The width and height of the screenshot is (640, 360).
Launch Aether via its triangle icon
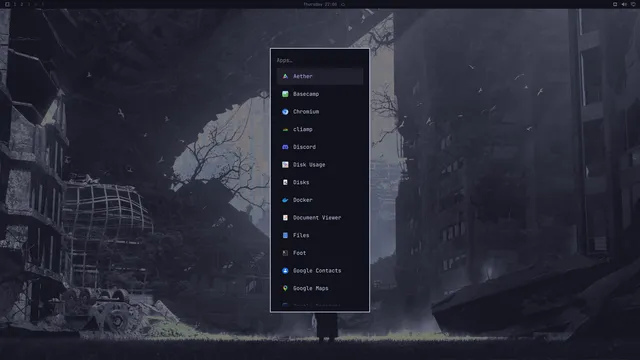(285, 76)
